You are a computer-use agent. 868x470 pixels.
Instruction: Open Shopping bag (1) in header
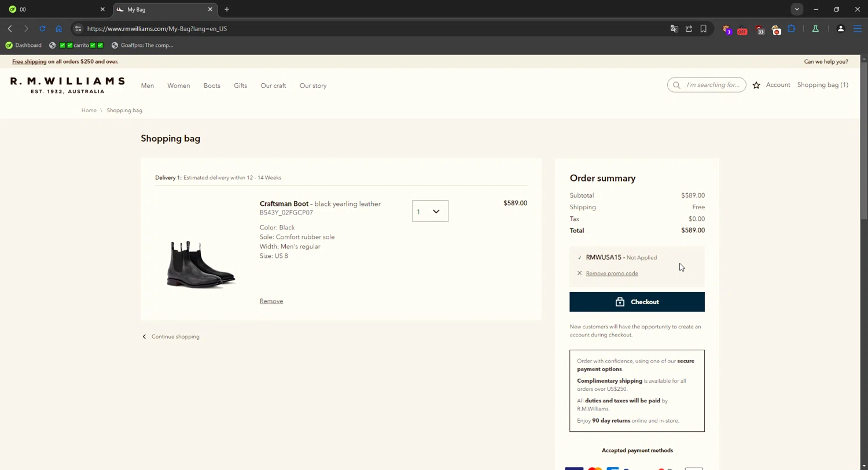822,85
